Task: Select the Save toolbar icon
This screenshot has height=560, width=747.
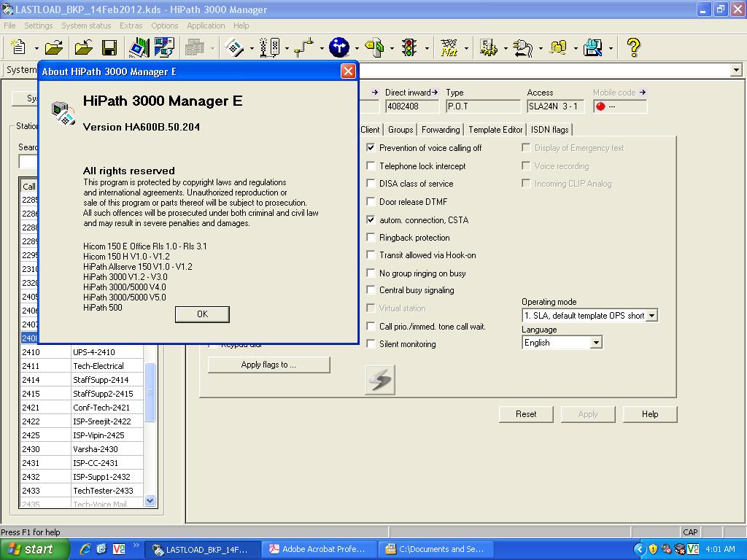Action: [x=108, y=47]
